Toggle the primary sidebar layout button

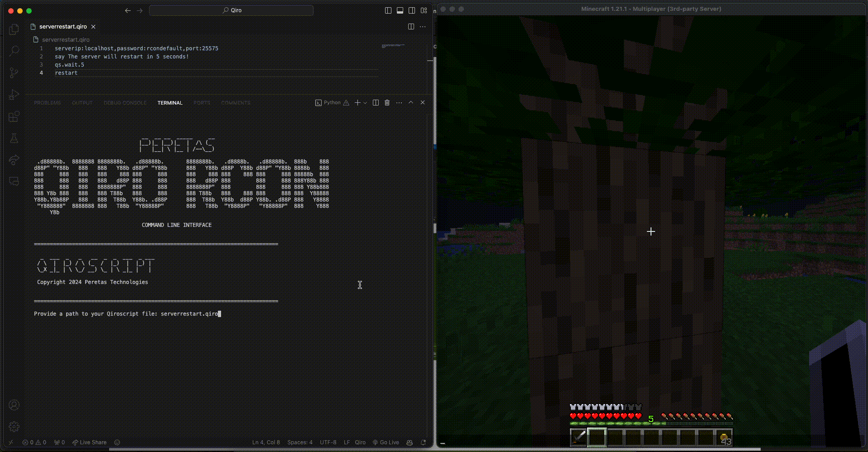(x=388, y=10)
